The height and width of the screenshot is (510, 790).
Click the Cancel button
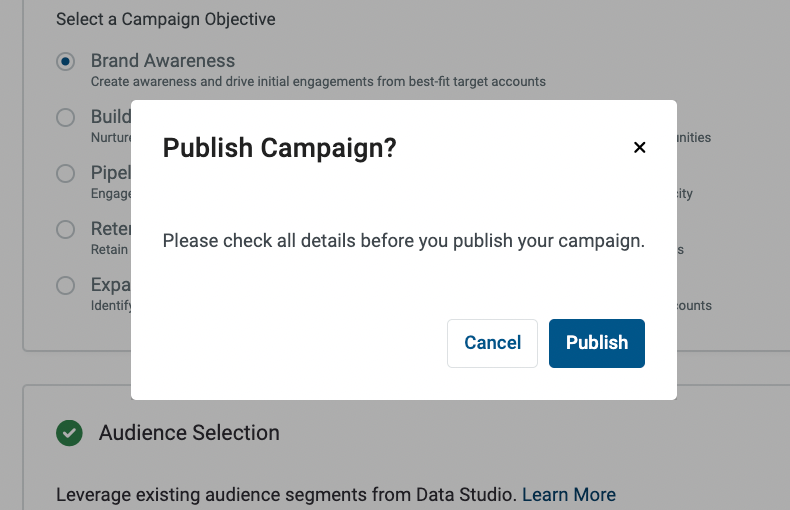click(492, 343)
